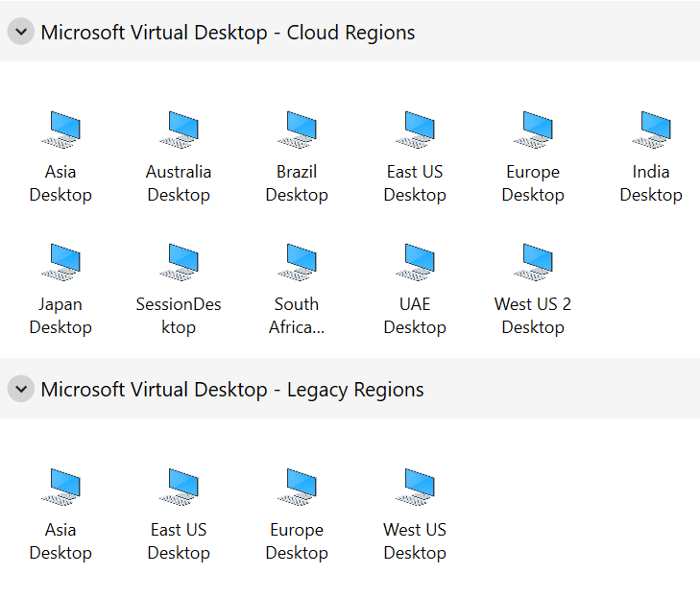Open Europe Desktop icon in Legacy Regions
This screenshot has width=700, height=598.
[x=297, y=487]
